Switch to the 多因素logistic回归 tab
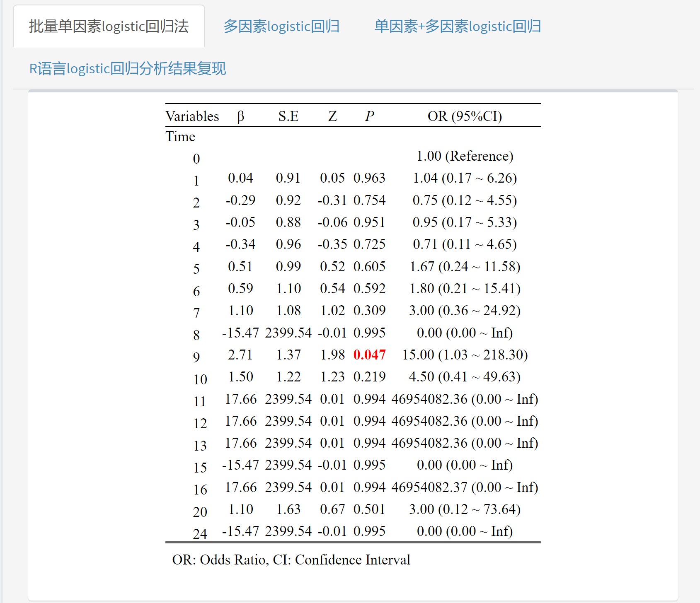This screenshot has height=603, width=700. [x=281, y=27]
